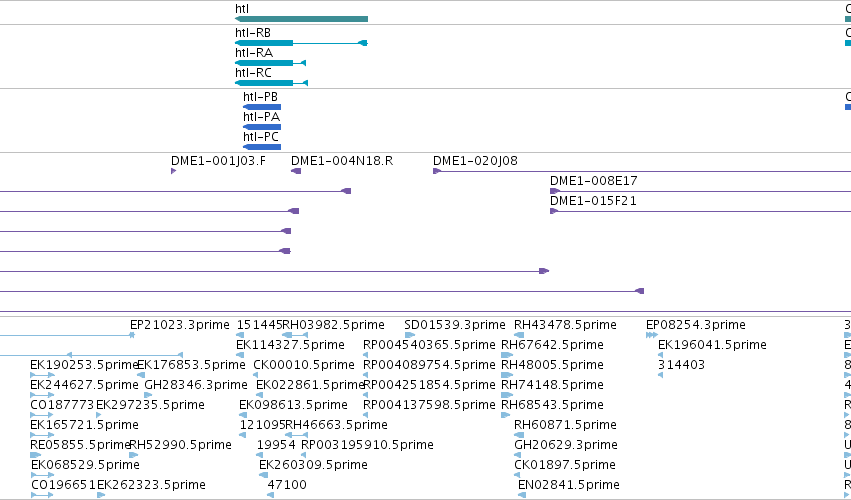Select the EK244627.5prime EST glyph
This screenshot has width=851, height=500.
coord(42,395)
